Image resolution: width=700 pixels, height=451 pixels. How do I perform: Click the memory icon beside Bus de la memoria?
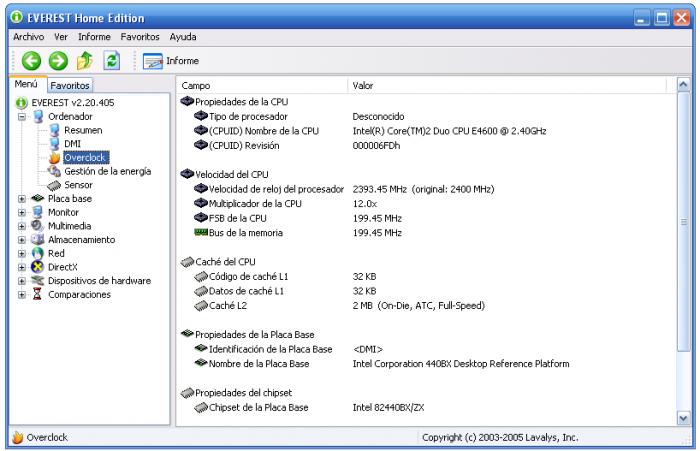coord(201,232)
